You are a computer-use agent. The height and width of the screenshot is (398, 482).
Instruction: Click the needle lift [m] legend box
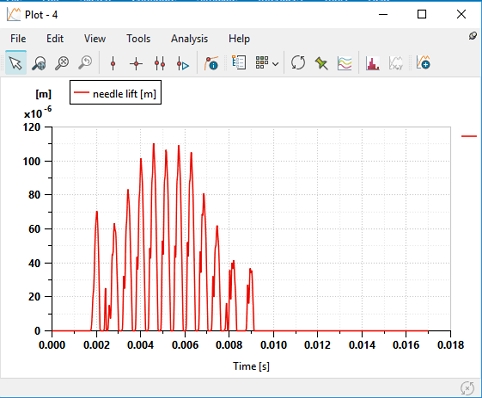click(x=116, y=92)
